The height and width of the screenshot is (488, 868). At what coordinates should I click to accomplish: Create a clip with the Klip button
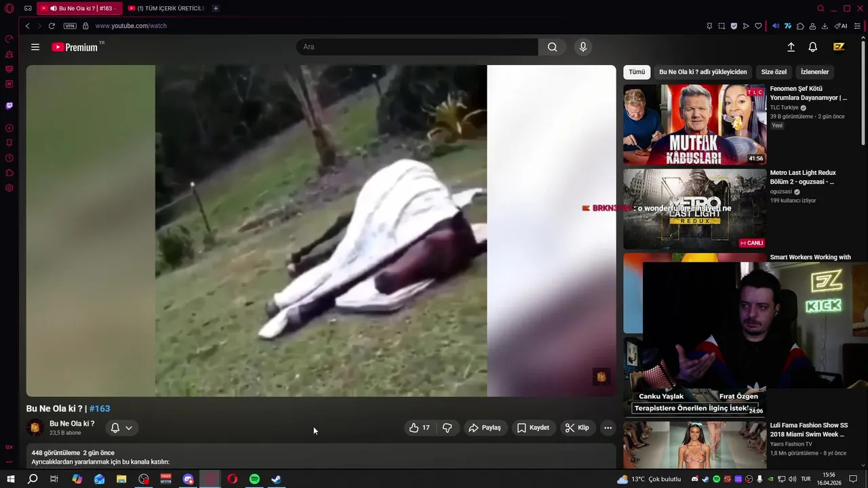[x=577, y=428]
